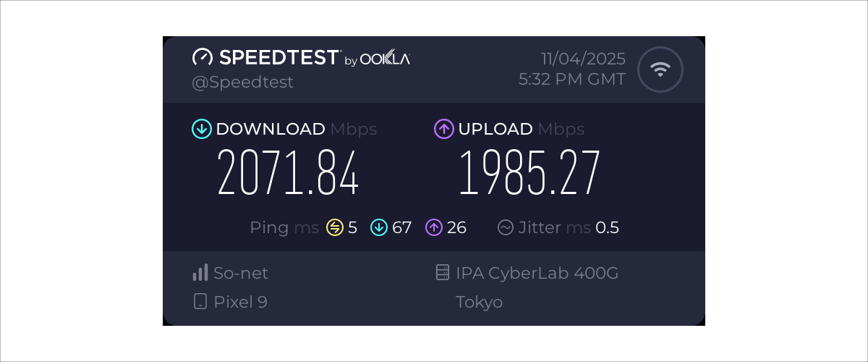Screen dimensions: 868x362
Task: Click the download arrow icon
Action: tap(201, 130)
